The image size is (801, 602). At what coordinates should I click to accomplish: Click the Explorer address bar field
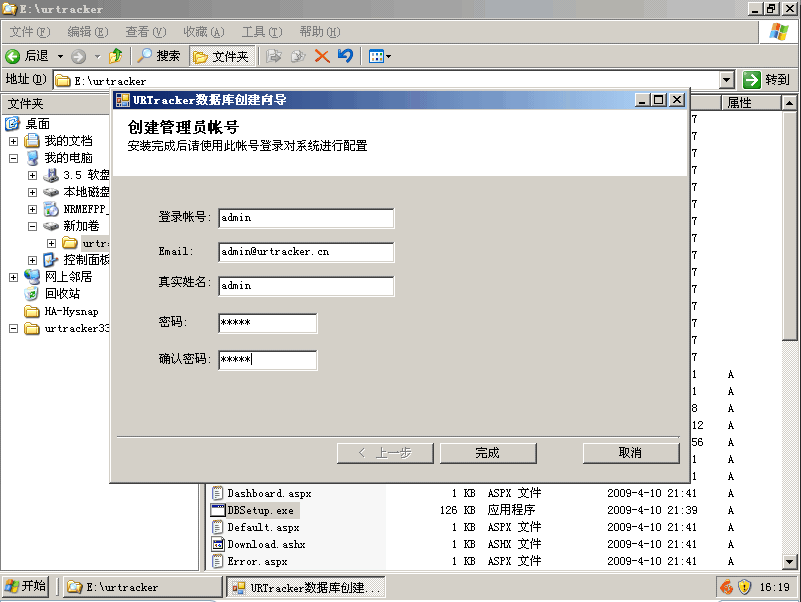[387, 80]
